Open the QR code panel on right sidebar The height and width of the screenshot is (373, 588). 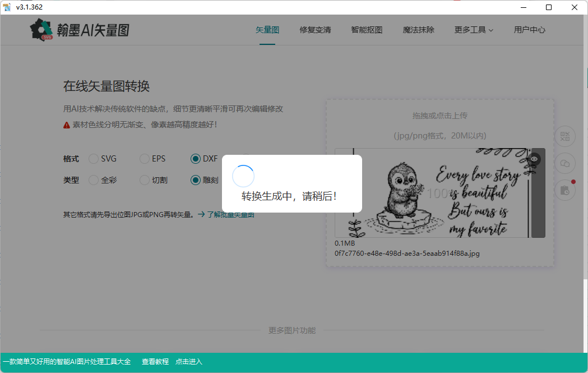pos(564,136)
